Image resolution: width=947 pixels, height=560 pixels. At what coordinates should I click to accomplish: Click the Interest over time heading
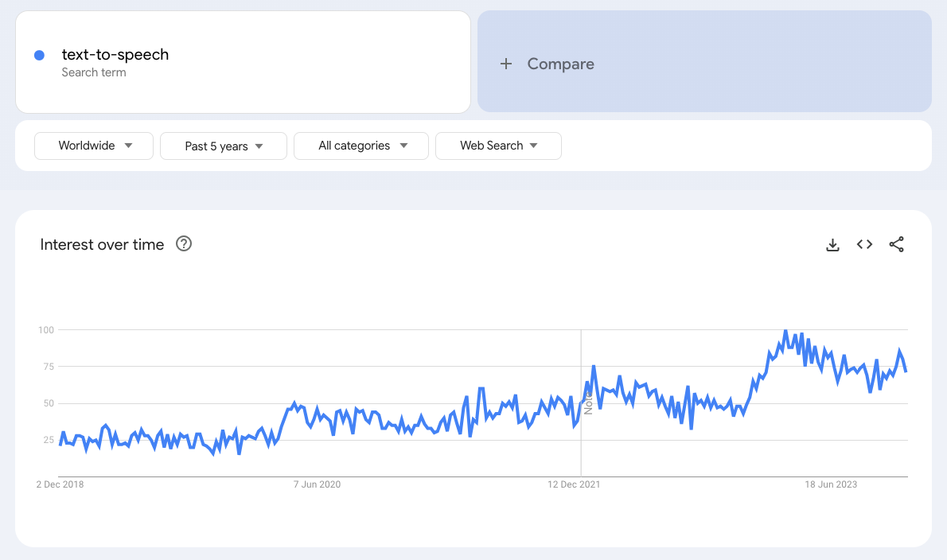click(x=102, y=244)
